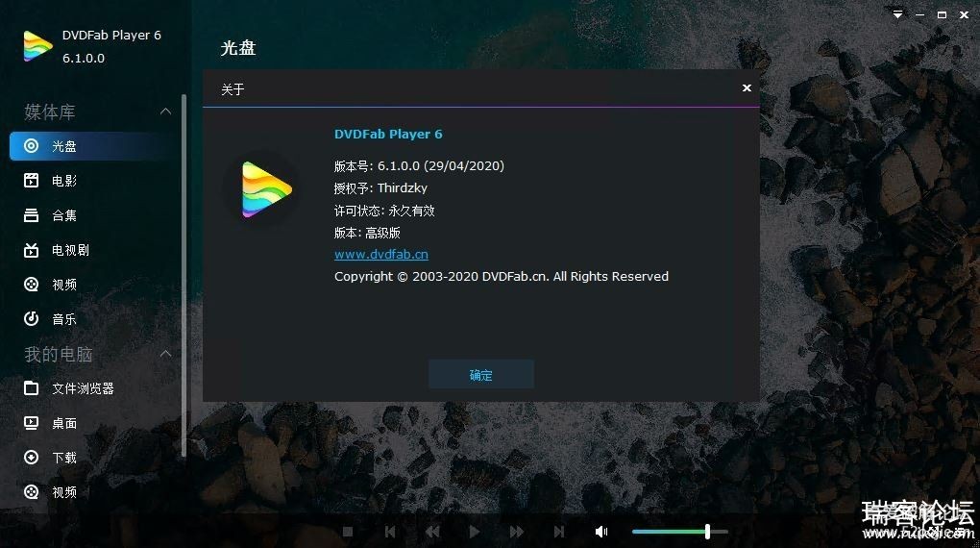
Task: Adjust the volume slider handle
Action: (707, 532)
